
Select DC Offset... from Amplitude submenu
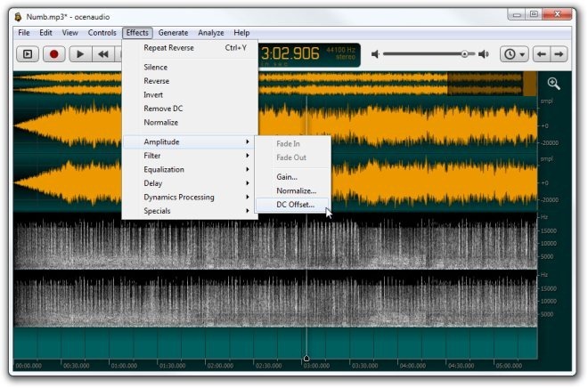point(293,205)
